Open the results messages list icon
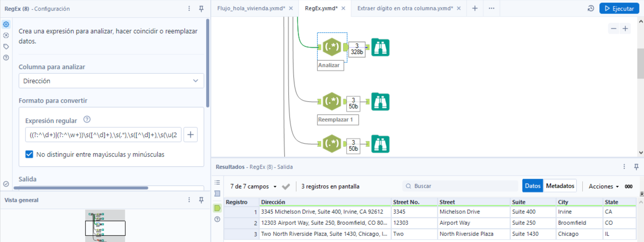This screenshot has width=644, height=242. pyautogui.click(x=217, y=183)
